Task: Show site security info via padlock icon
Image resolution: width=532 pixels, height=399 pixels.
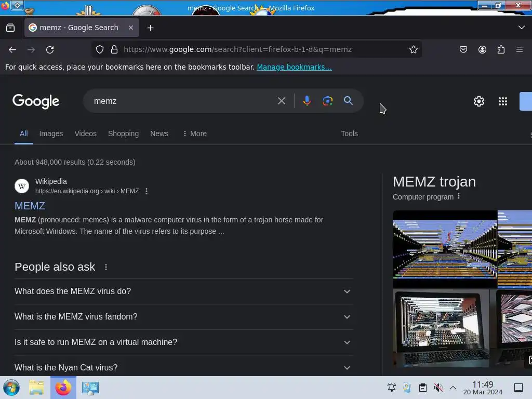Action: click(114, 49)
